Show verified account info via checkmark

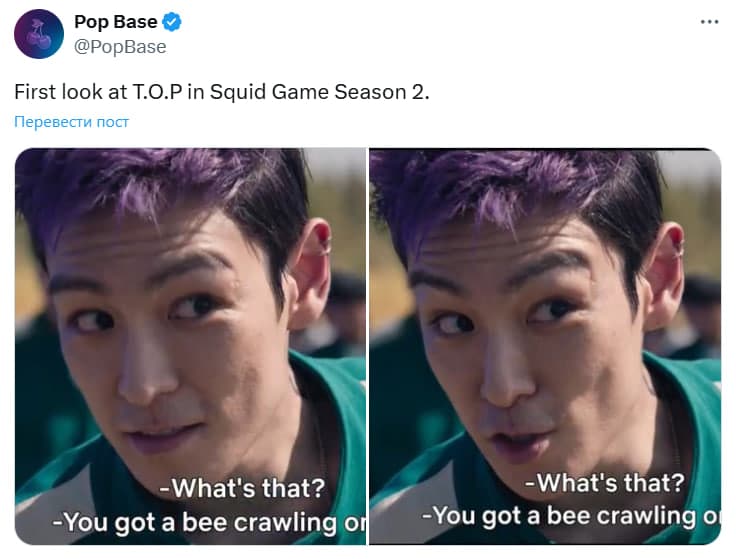click(172, 22)
